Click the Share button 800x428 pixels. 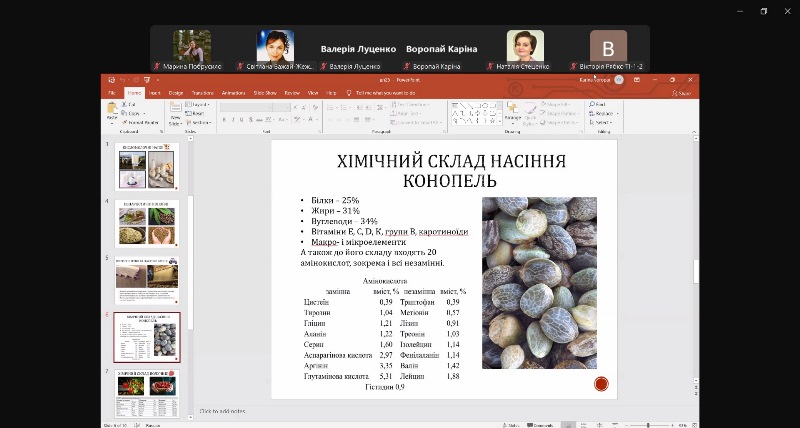click(x=682, y=92)
